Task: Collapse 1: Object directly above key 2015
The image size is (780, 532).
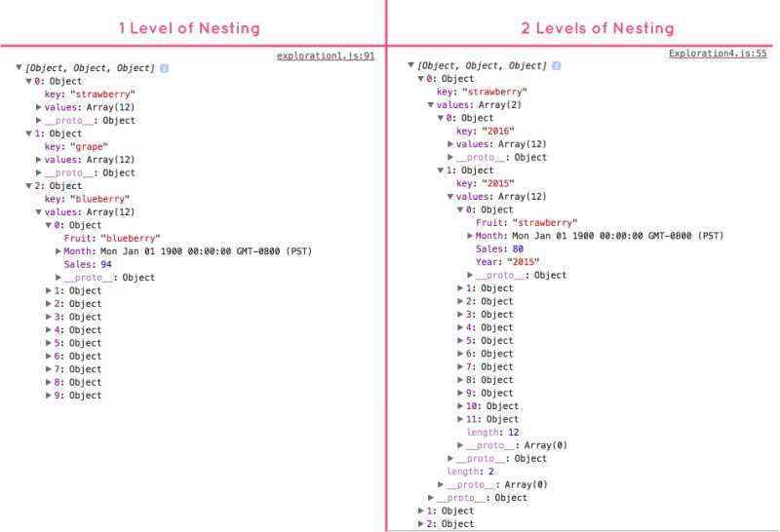Action: tap(441, 171)
